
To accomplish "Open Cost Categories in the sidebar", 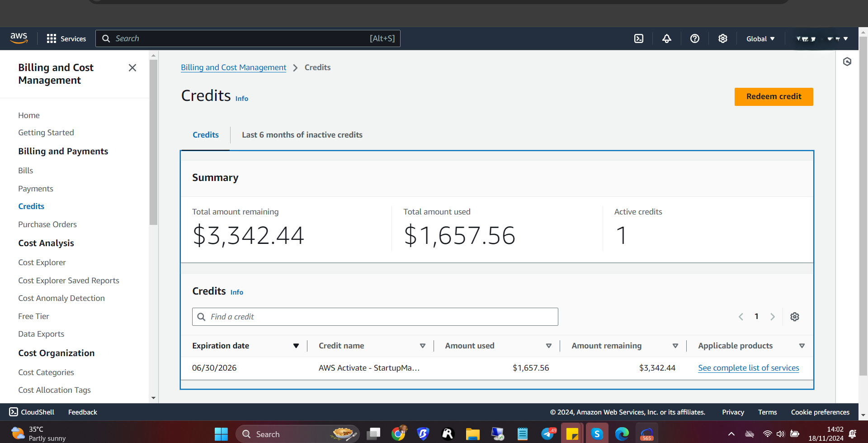I will click(46, 372).
